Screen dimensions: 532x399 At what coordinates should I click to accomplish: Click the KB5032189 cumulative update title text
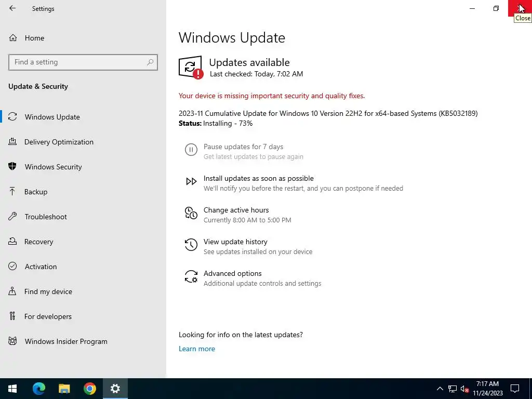coord(328,113)
